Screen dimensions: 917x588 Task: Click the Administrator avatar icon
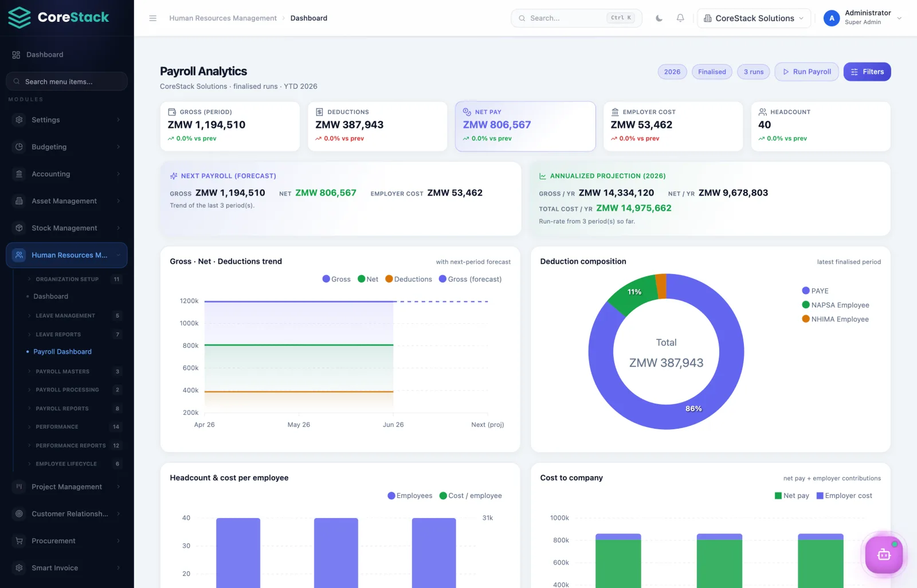(832, 18)
